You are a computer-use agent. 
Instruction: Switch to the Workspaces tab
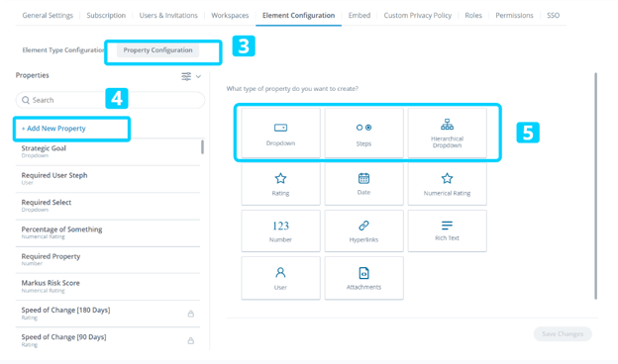230,16
